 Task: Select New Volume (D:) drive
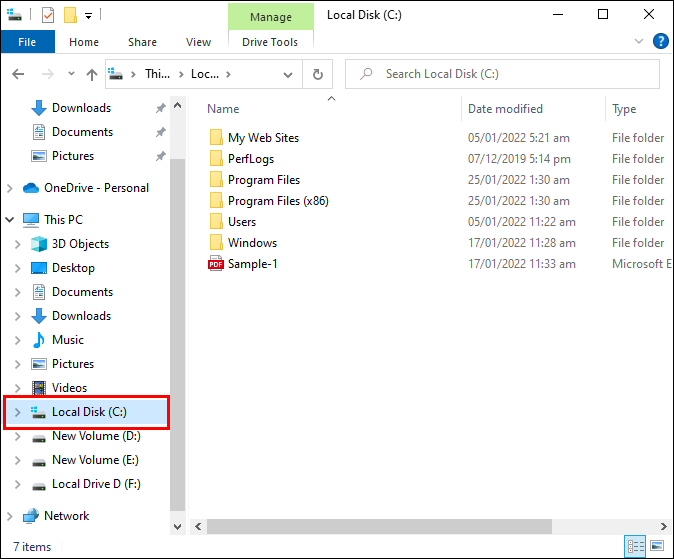click(96, 436)
